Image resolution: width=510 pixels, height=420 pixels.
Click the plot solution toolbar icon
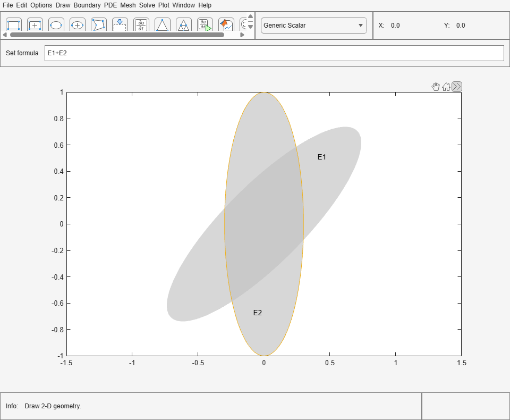[226, 24]
